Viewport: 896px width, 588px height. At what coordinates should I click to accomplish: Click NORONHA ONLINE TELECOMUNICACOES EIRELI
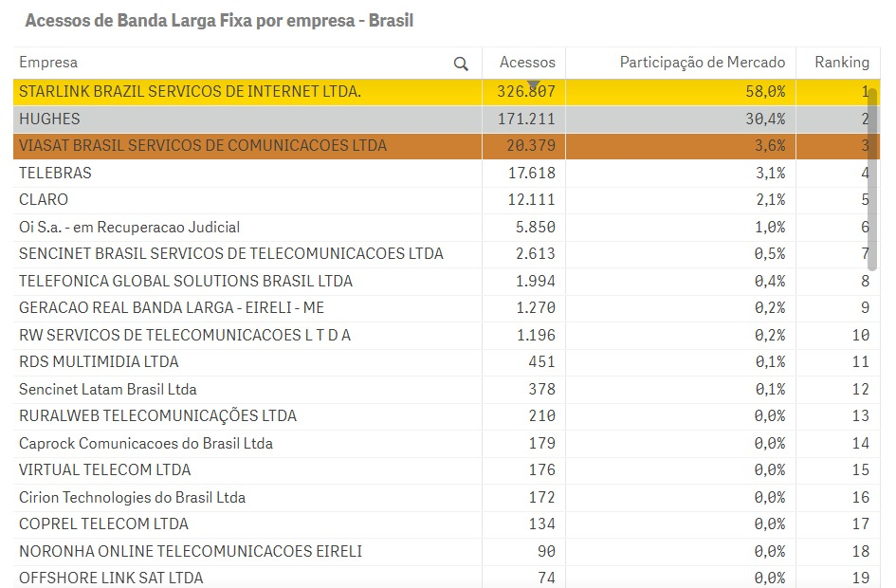[191, 551]
